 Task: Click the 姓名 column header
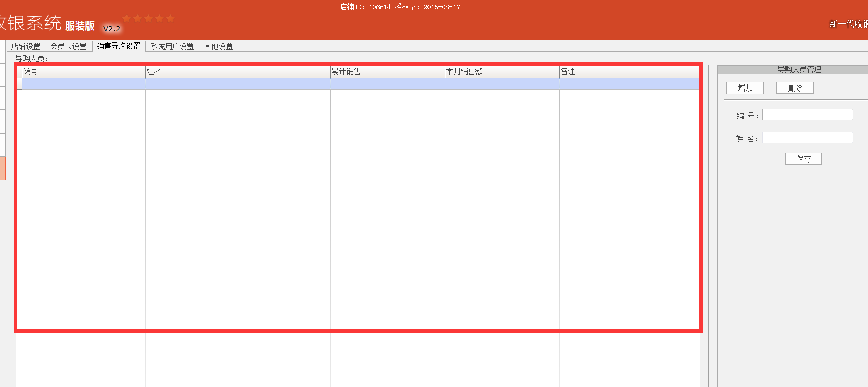click(x=237, y=72)
